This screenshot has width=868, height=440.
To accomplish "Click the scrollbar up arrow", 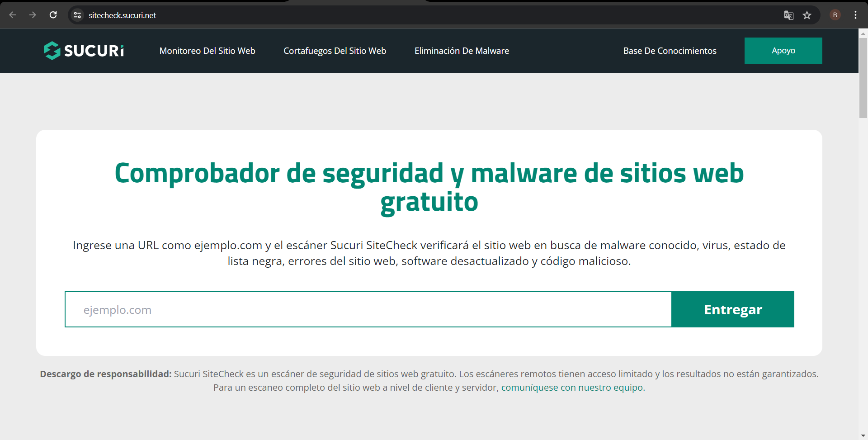I will (x=863, y=33).
